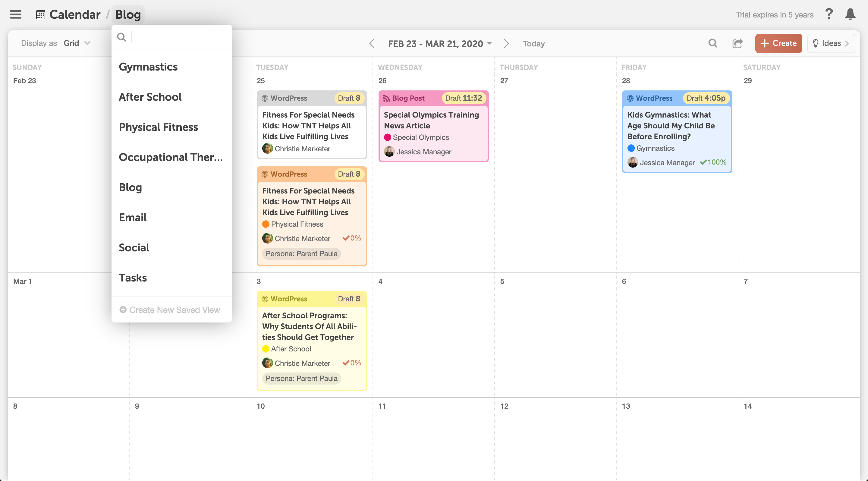Click Persona: Parent Paula tag on After School card
Image resolution: width=868 pixels, height=481 pixels.
pyautogui.click(x=302, y=378)
